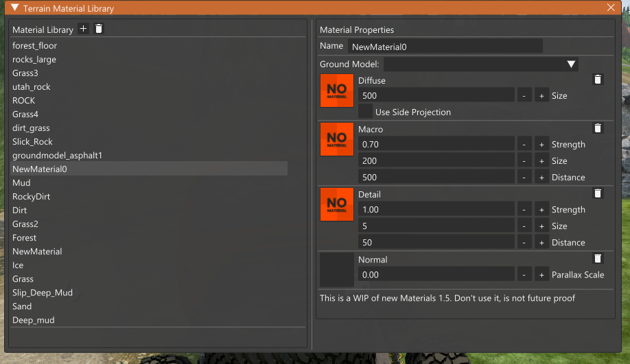Select Grass3 in the material list
Image resolution: width=630 pixels, height=364 pixels.
pos(149,73)
